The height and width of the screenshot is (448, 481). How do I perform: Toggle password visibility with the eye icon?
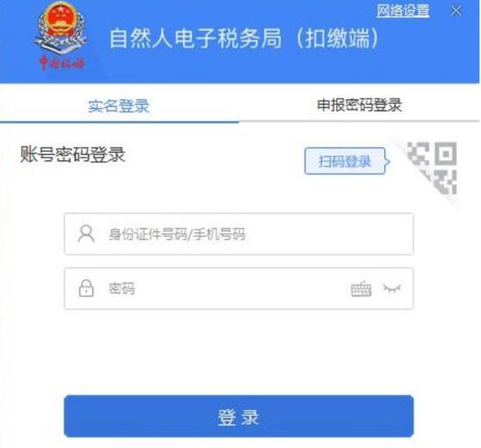(x=392, y=288)
